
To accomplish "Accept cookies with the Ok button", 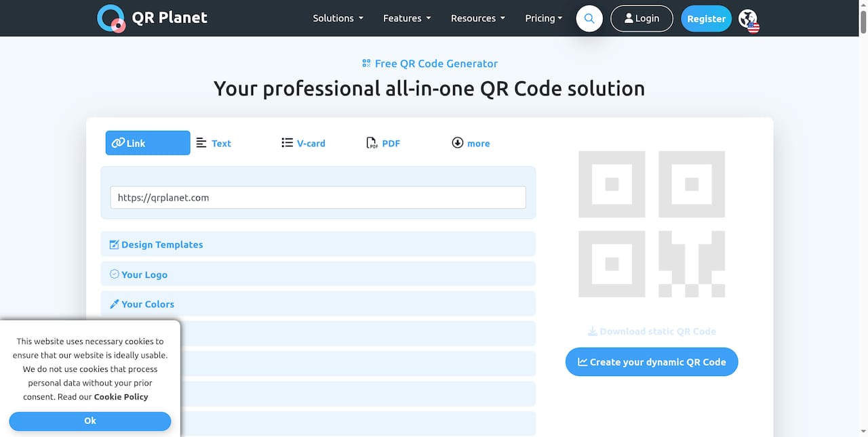I will [x=90, y=421].
